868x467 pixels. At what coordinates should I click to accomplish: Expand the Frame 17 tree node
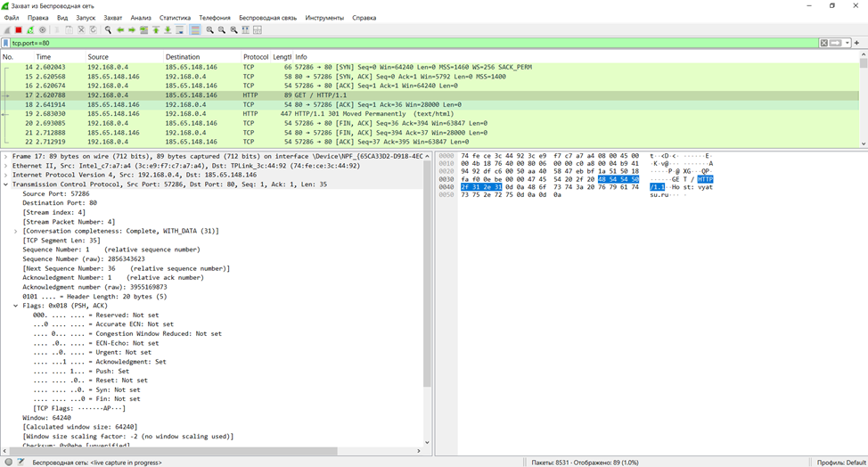(5, 156)
